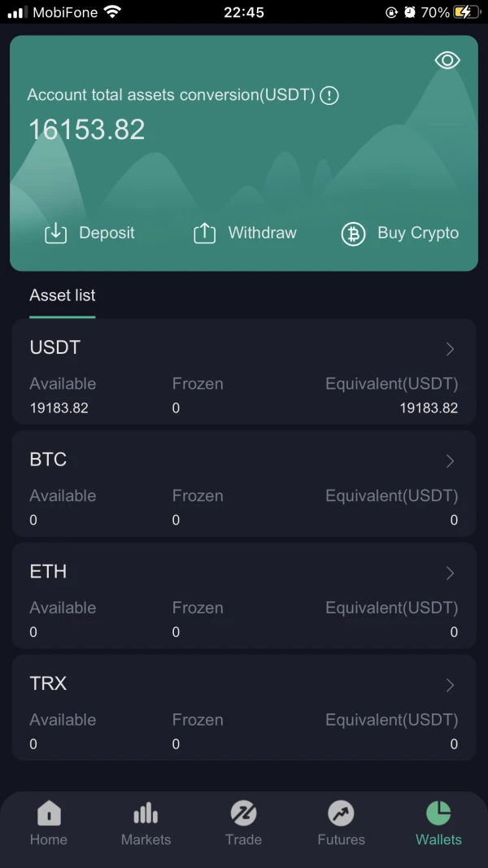The height and width of the screenshot is (868, 488).
Task: Expand BTC asset details chevron
Action: [450, 461]
